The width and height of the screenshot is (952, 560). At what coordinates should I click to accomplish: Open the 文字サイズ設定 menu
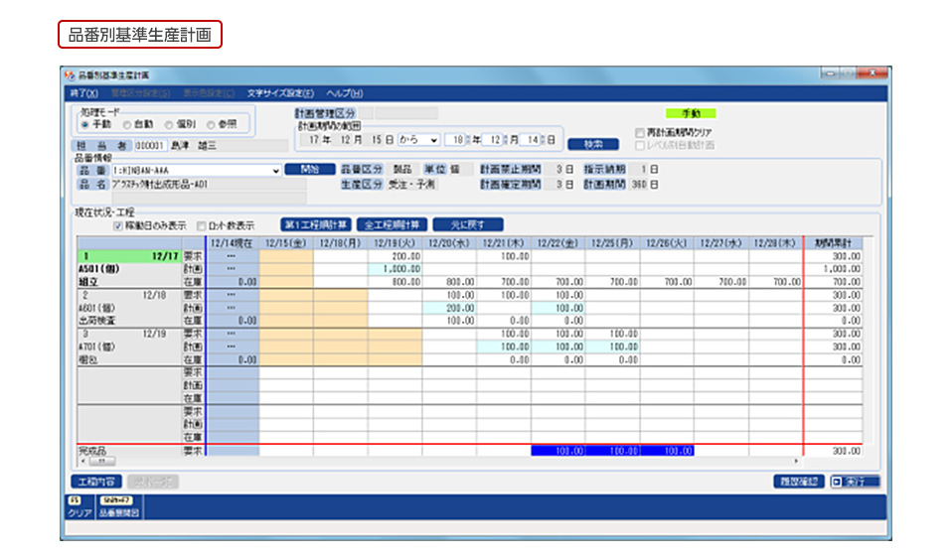coord(280,92)
